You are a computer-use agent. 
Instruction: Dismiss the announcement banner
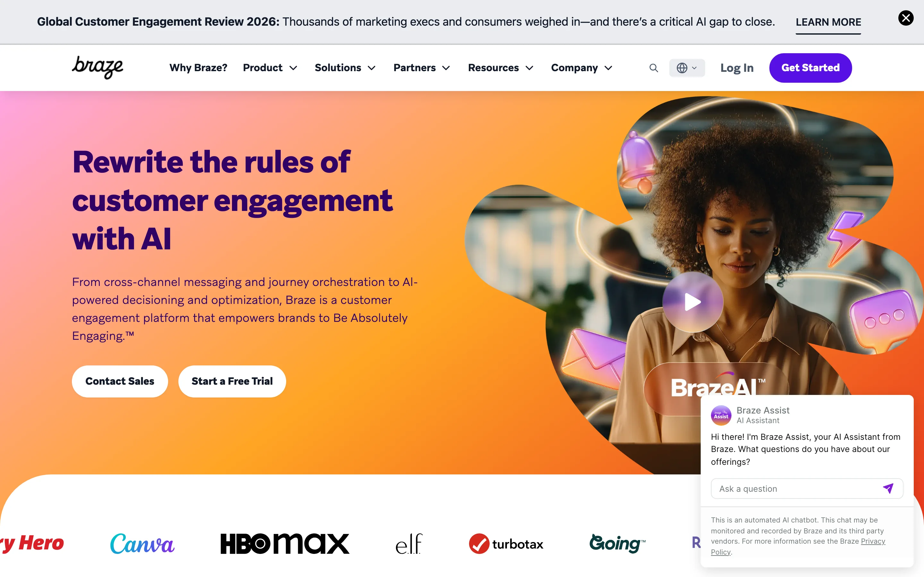[906, 18]
